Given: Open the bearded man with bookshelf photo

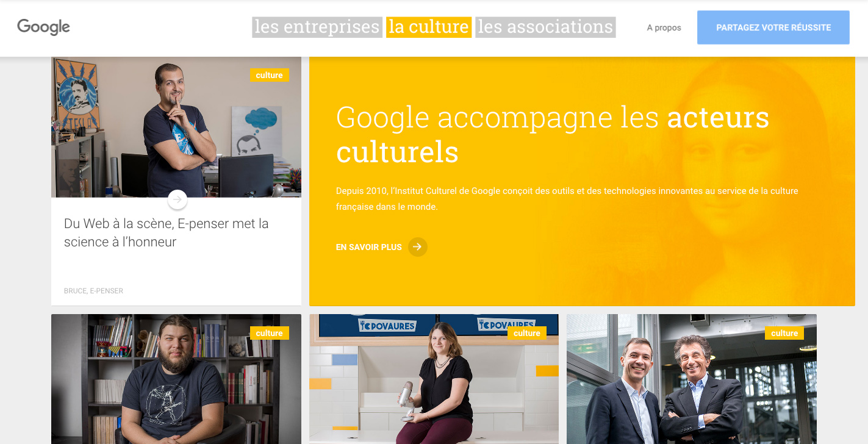Looking at the screenshot, I should click(x=176, y=379).
